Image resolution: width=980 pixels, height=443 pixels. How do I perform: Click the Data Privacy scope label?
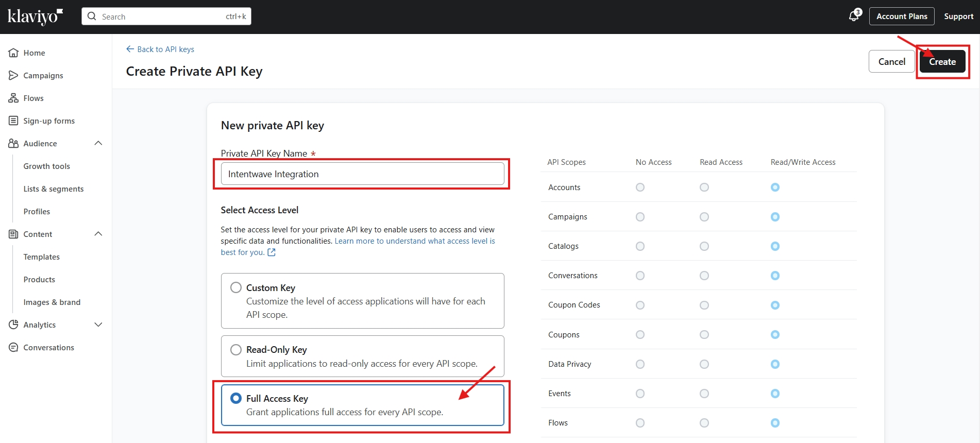(569, 364)
